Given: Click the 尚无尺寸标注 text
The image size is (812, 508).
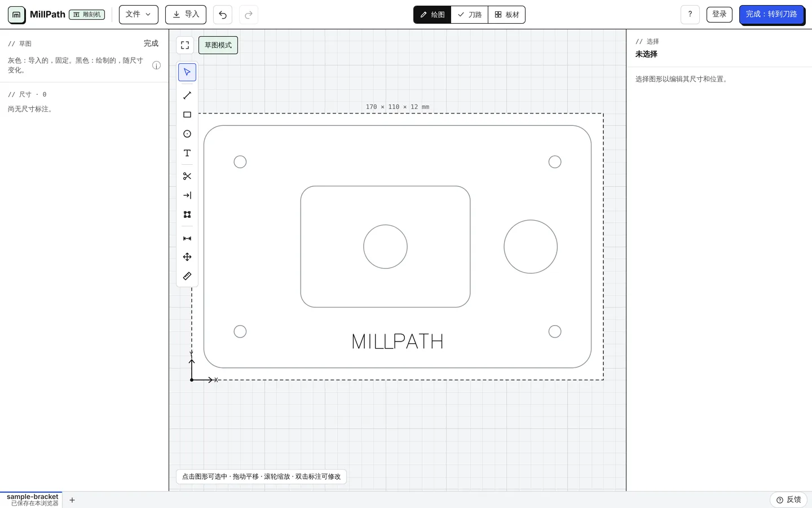Looking at the screenshot, I should 32,109.
